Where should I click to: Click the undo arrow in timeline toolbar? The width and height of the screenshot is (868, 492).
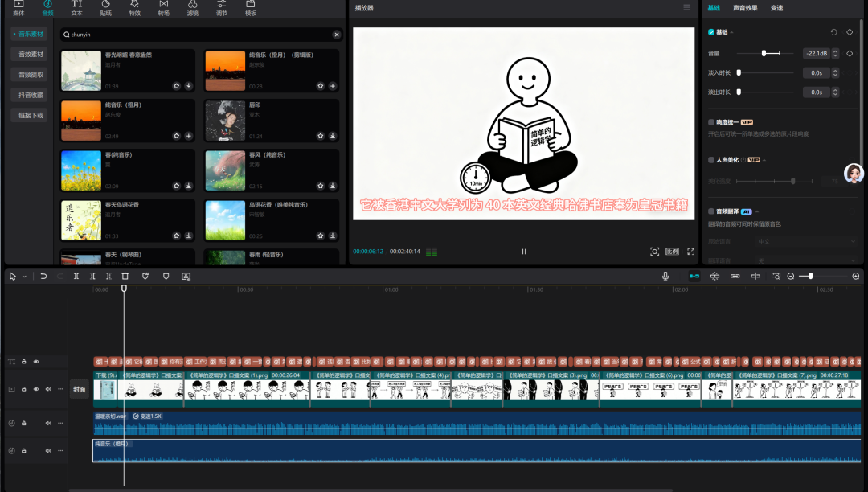click(x=43, y=276)
